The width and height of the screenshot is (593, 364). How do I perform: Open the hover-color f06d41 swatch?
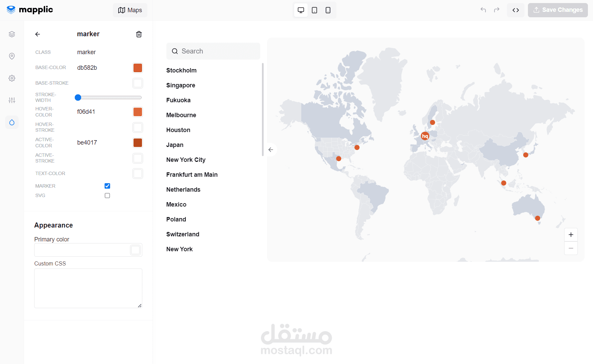(138, 112)
